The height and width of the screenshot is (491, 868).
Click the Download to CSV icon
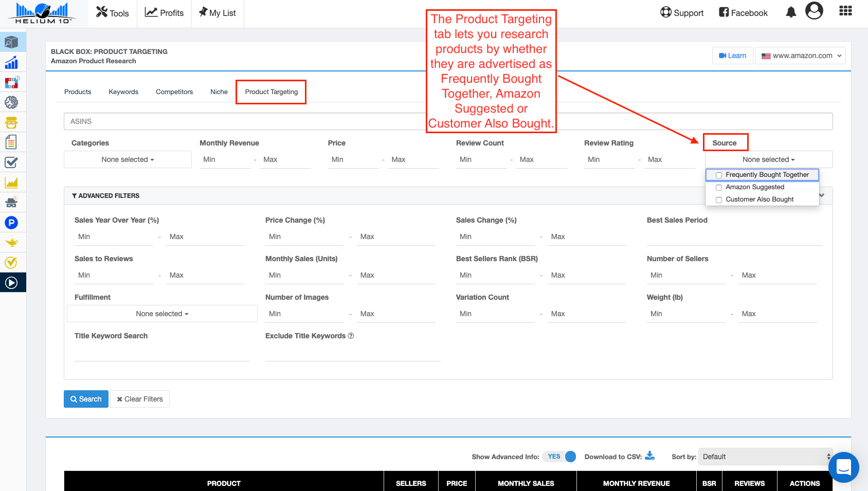click(650, 456)
